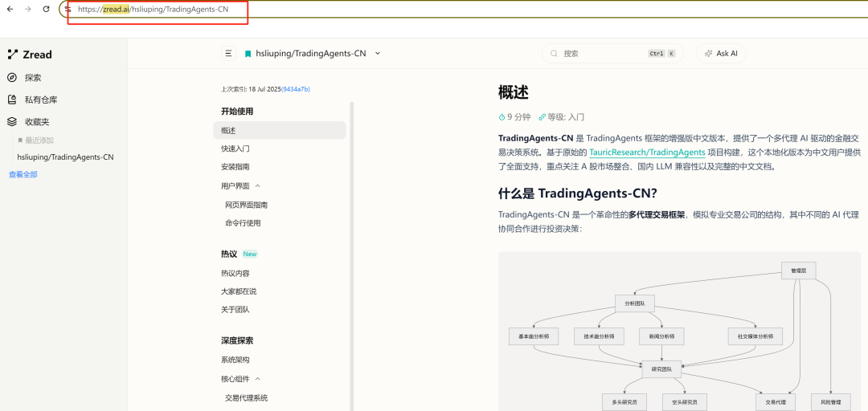Open 命令行使用 page
The width and height of the screenshot is (868, 411).
point(243,223)
